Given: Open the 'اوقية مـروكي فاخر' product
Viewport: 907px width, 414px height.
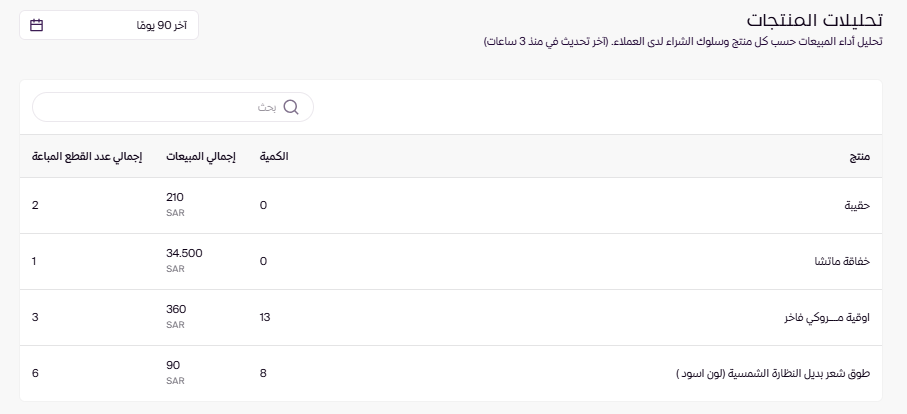Looking at the screenshot, I should pos(827,317).
